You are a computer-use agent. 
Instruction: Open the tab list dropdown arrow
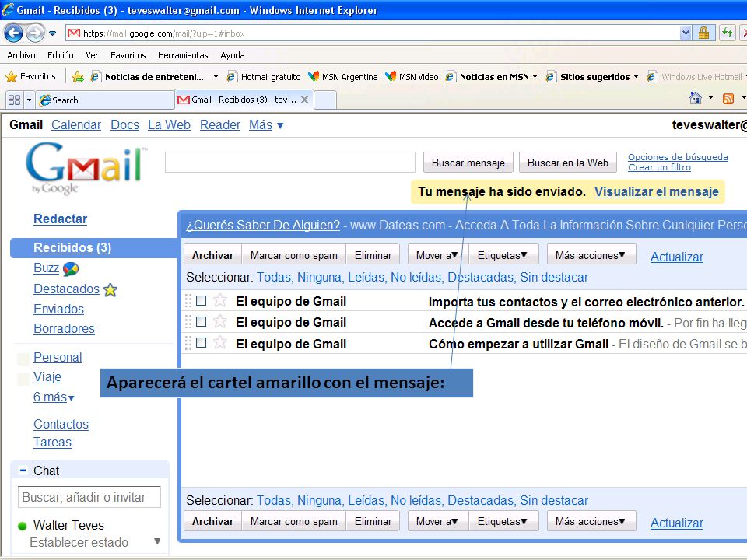(x=29, y=100)
